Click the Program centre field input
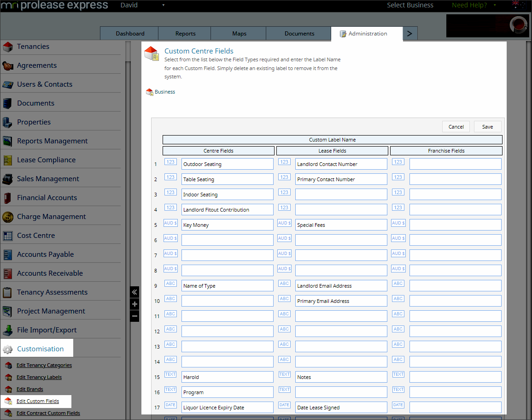The image size is (532, 420). pos(228,392)
